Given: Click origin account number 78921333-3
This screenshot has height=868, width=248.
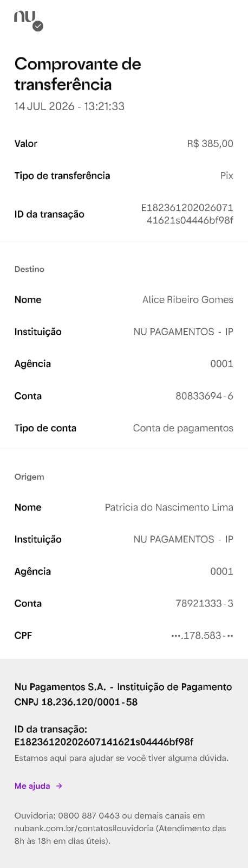Looking at the screenshot, I should pyautogui.click(x=204, y=603).
